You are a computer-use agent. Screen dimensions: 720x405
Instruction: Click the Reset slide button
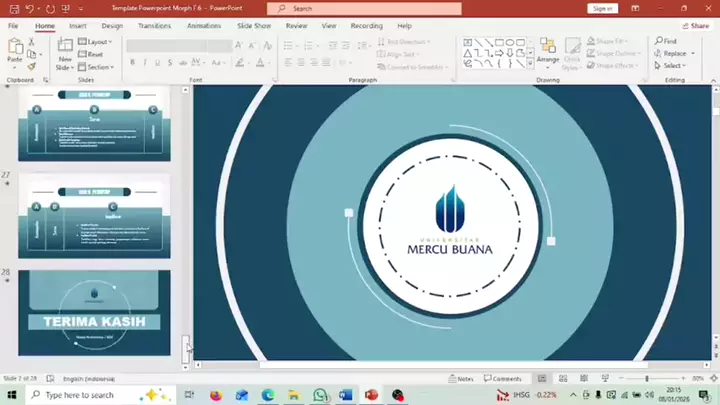coord(90,54)
